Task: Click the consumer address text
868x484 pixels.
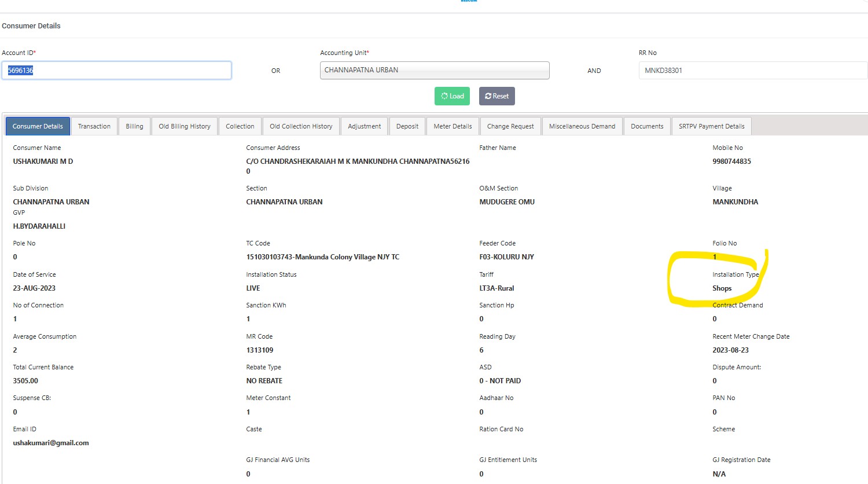Action: (358, 166)
